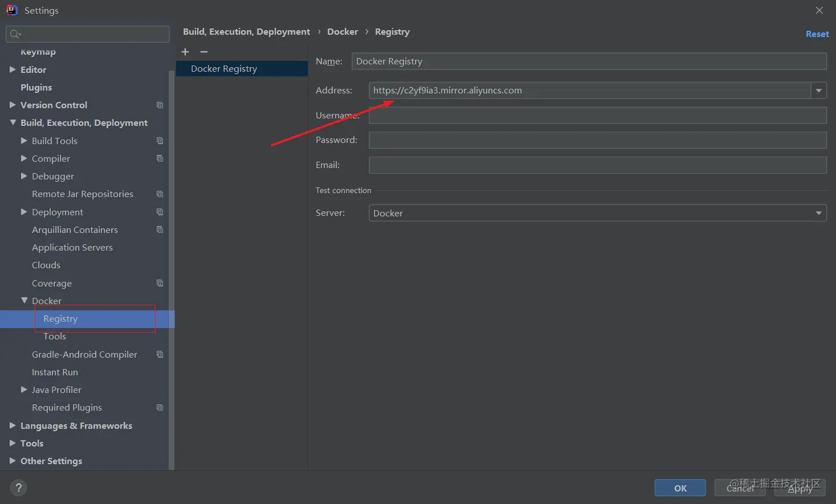Collapse the Docker tree node
The height and width of the screenshot is (504, 836).
[24, 301]
